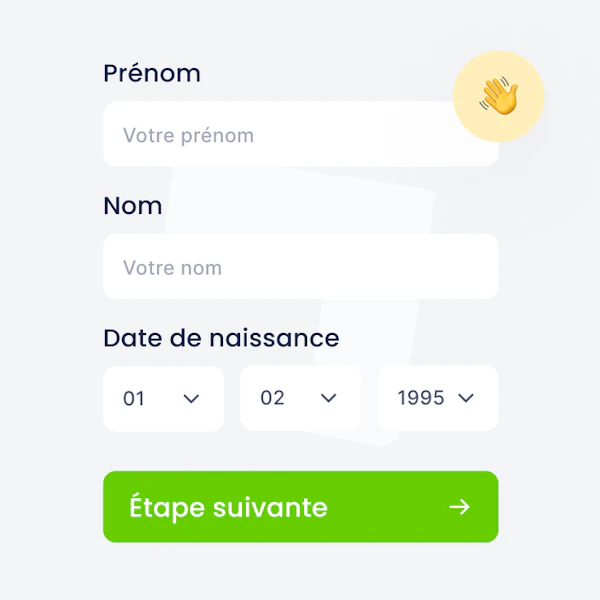Click the Nom field label

coord(133,205)
